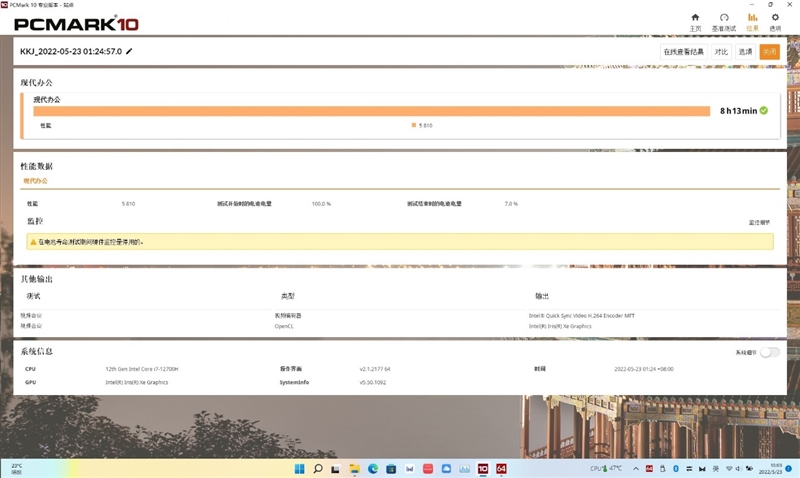
Task: Click Intel Iris Xe Graphics in GPU row
Action: coord(136,382)
